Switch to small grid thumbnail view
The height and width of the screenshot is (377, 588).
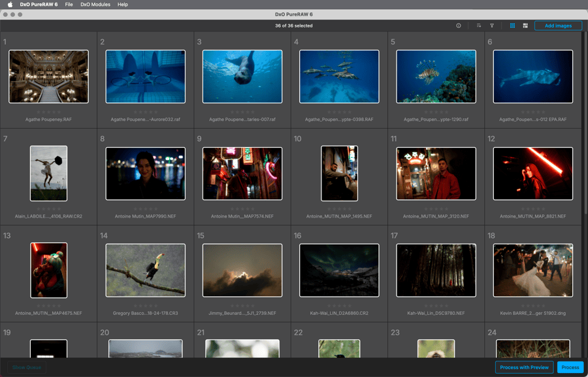pyautogui.click(x=512, y=26)
